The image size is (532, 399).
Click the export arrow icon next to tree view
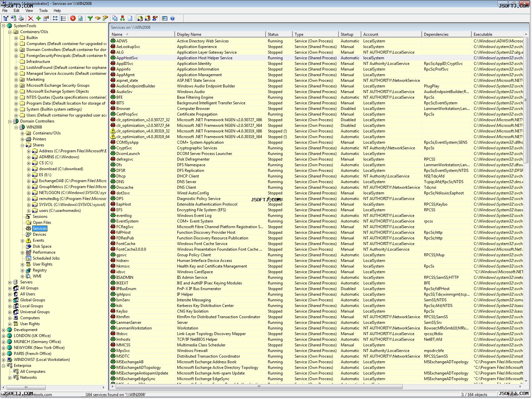14,19
